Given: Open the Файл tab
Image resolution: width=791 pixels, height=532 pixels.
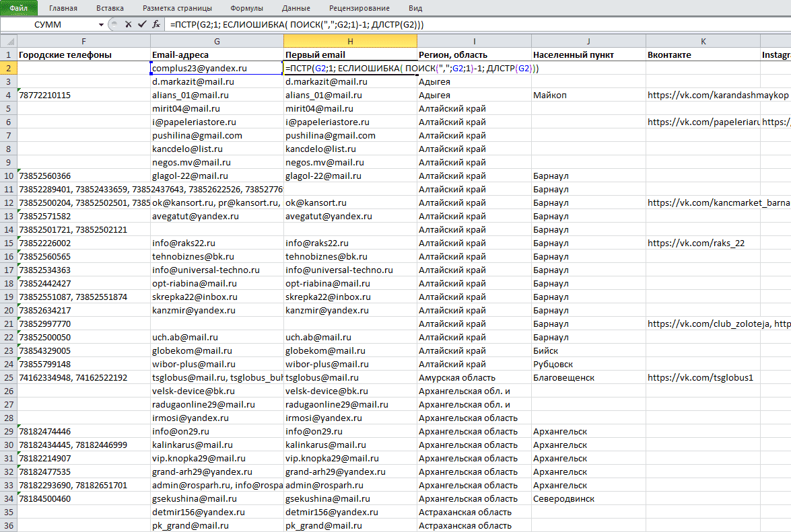Looking at the screenshot, I should pyautogui.click(x=19, y=8).
